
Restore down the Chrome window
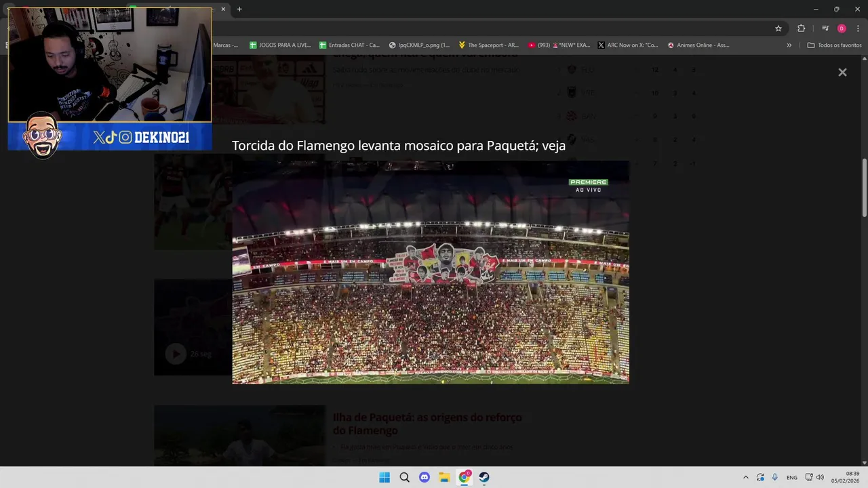836,9
